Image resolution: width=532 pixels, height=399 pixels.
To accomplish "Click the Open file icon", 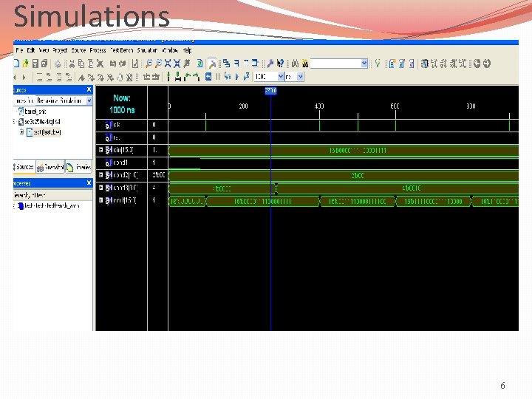I will click(x=25, y=64).
